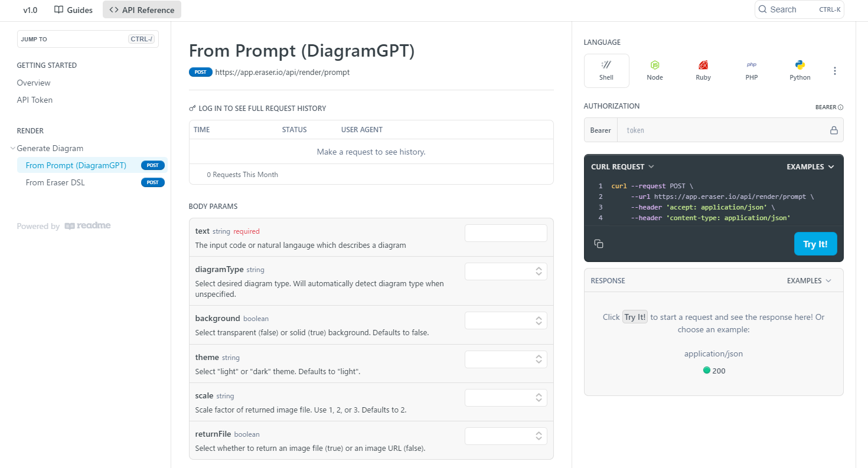Open From Eraser DSL endpoint
Image resolution: width=868 pixels, height=468 pixels.
92,182
